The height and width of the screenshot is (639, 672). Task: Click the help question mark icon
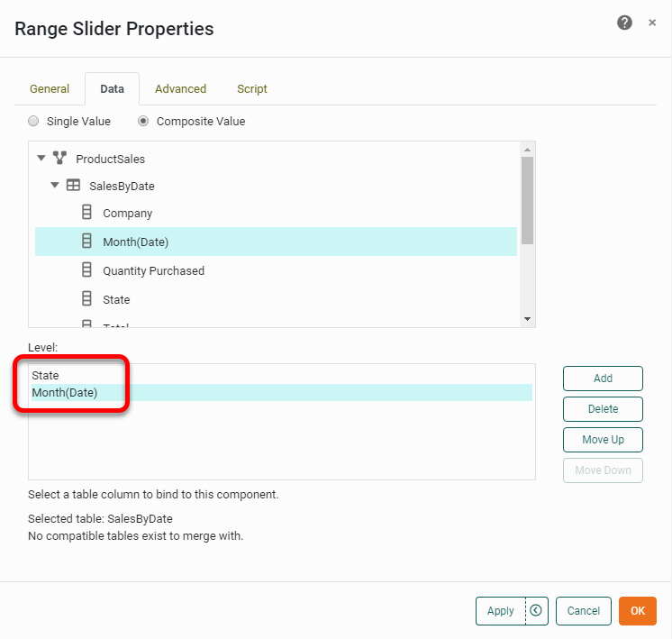pyautogui.click(x=624, y=23)
